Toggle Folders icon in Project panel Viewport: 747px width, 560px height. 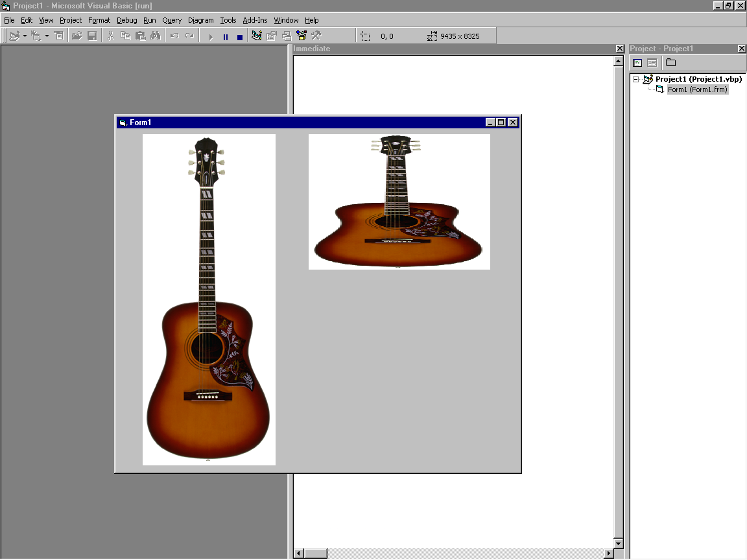pyautogui.click(x=670, y=63)
